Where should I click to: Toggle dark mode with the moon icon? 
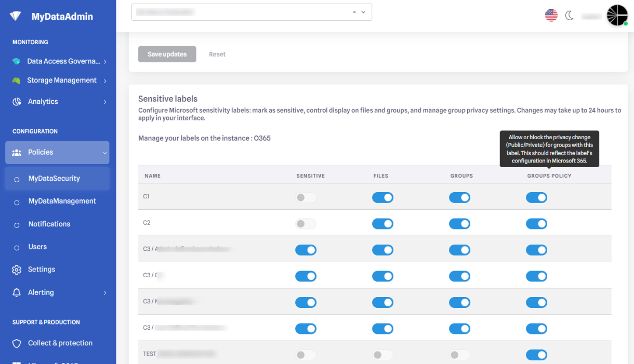pos(569,16)
